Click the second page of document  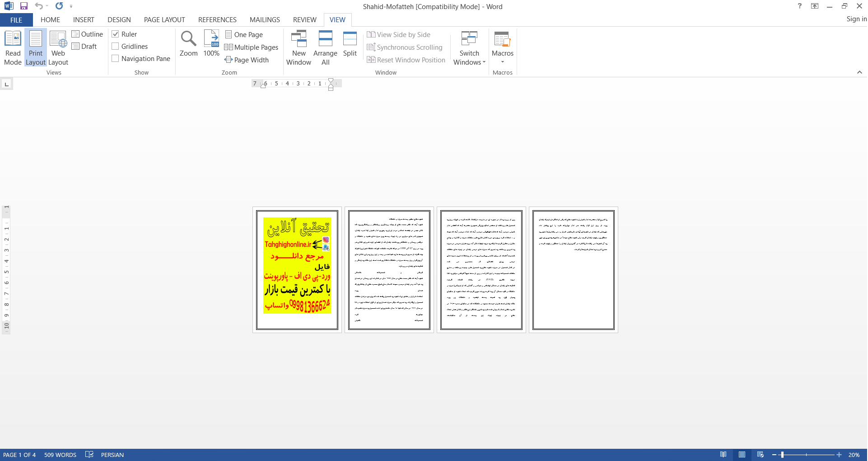click(x=389, y=270)
